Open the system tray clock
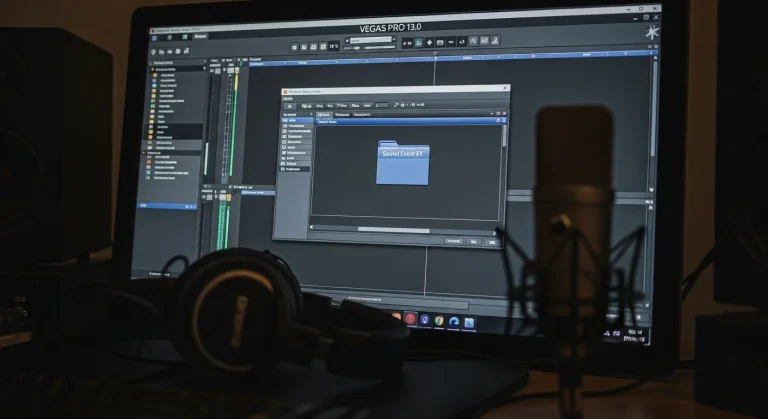Screen dimensions: 768x419 (x=635, y=336)
